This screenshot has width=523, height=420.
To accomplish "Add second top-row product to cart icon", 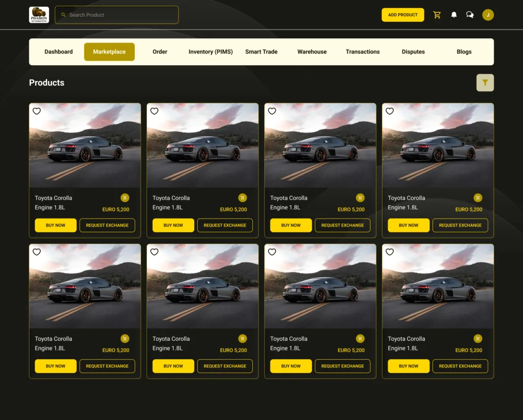I will (x=243, y=197).
